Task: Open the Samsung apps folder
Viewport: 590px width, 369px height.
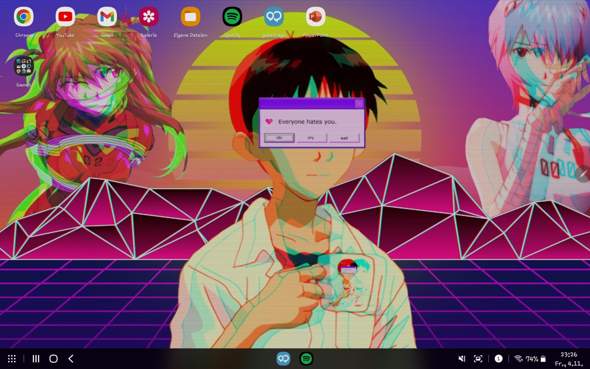Action: coord(24,66)
